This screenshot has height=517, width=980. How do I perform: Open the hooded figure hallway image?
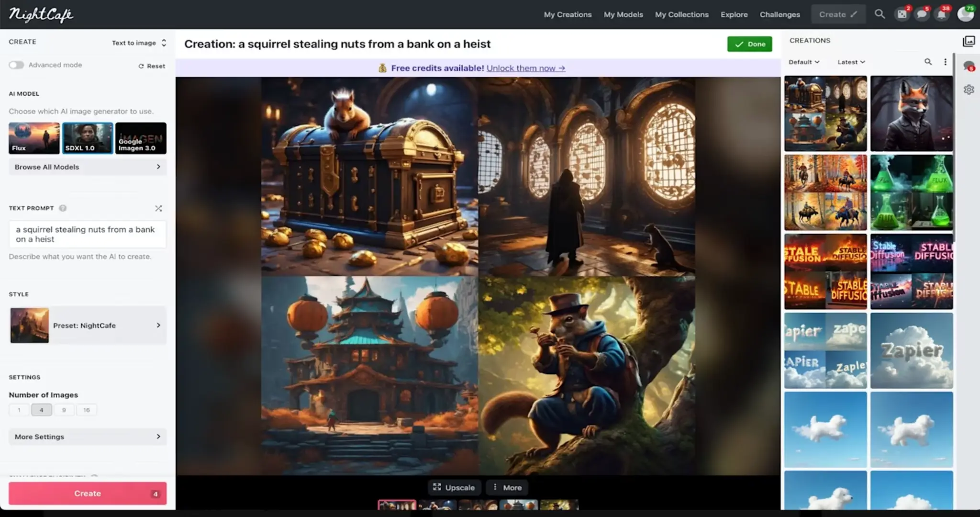(587, 177)
